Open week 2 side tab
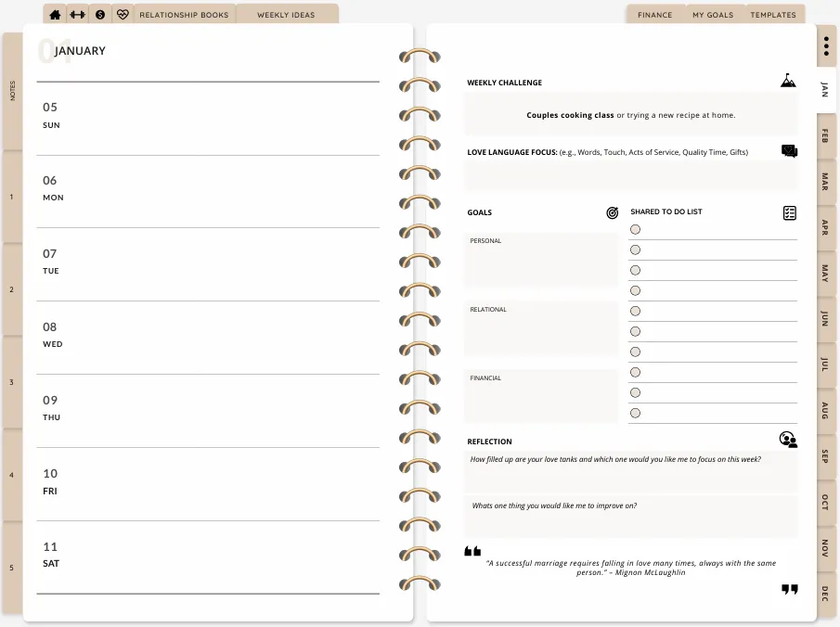This screenshot has height=627, width=840. click(x=12, y=289)
